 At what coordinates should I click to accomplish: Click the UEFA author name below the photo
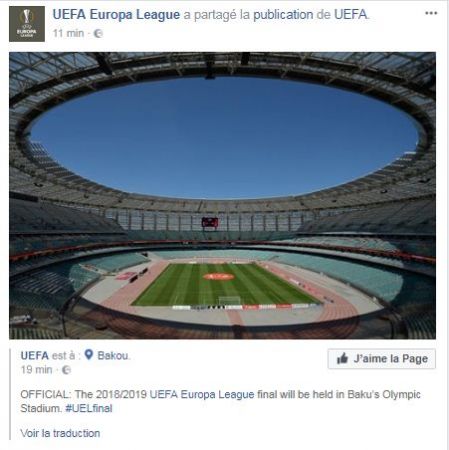(x=35, y=356)
